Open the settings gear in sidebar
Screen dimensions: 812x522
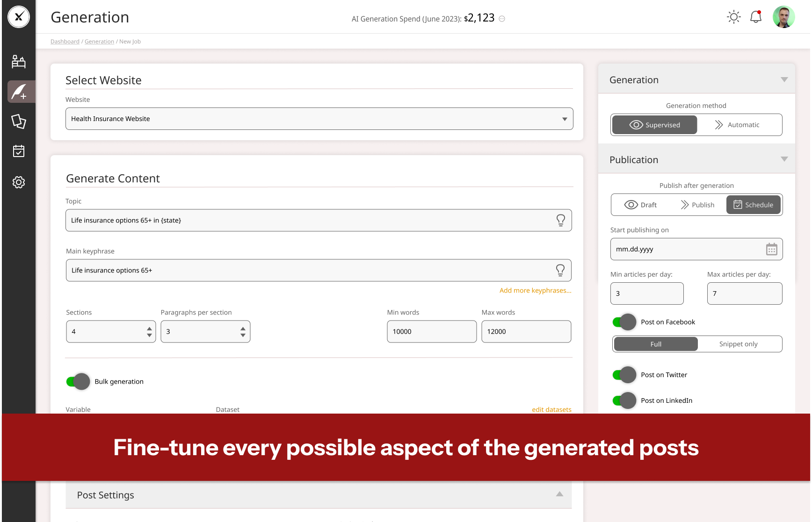(x=19, y=182)
